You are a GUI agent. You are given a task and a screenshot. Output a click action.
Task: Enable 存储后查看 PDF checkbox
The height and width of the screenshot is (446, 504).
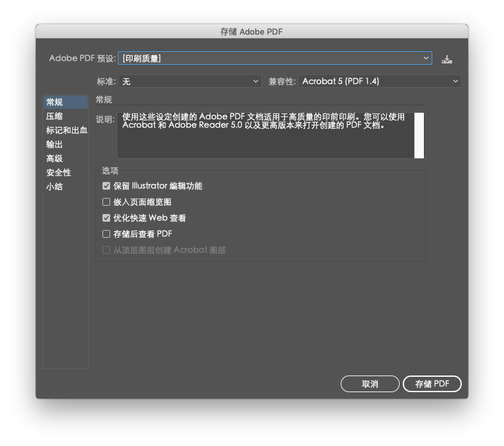point(106,234)
